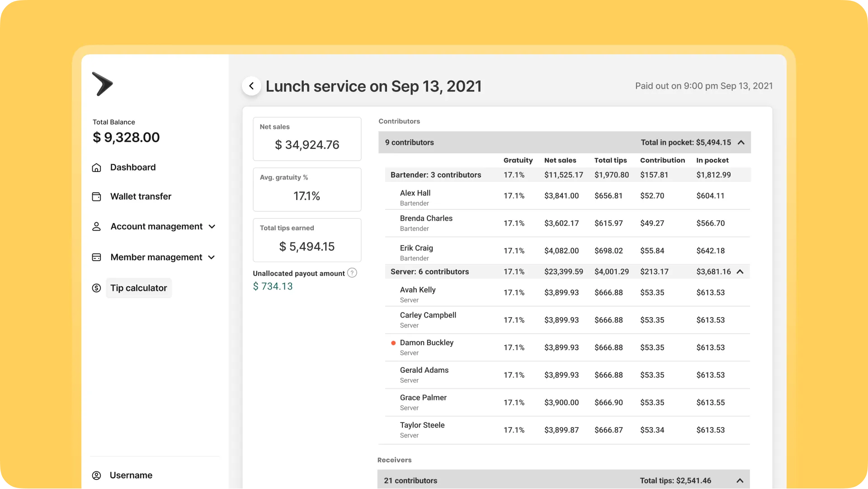Click the unallocated payout help icon
This screenshot has height=489, width=868.
pos(352,273)
